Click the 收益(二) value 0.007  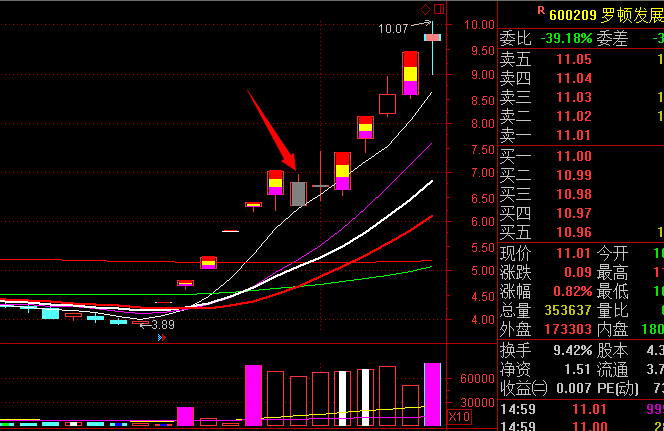coord(574,388)
